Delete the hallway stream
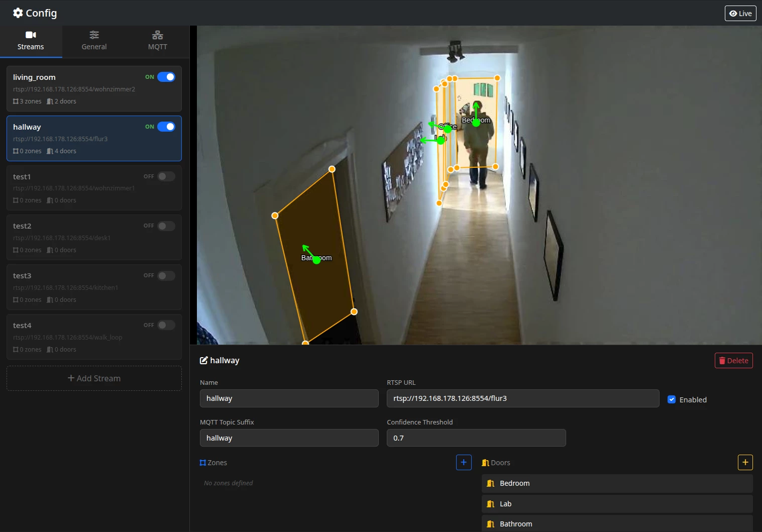This screenshot has width=762, height=532. 733,361
